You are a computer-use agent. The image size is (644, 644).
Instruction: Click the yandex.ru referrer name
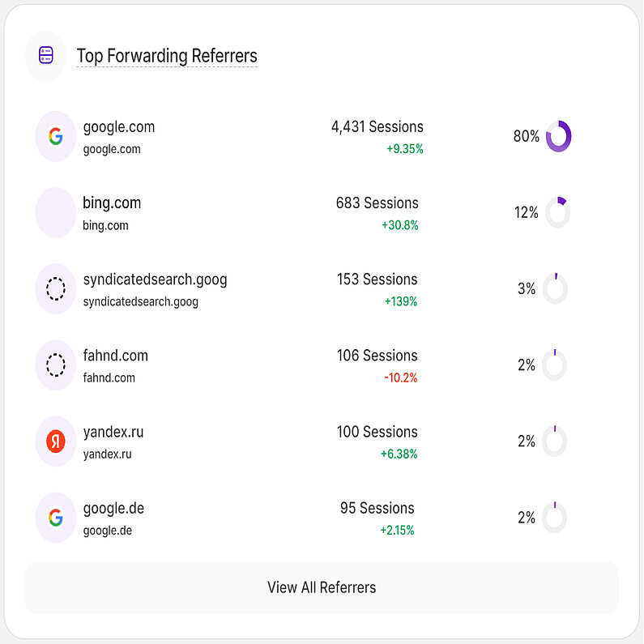pyautogui.click(x=113, y=432)
